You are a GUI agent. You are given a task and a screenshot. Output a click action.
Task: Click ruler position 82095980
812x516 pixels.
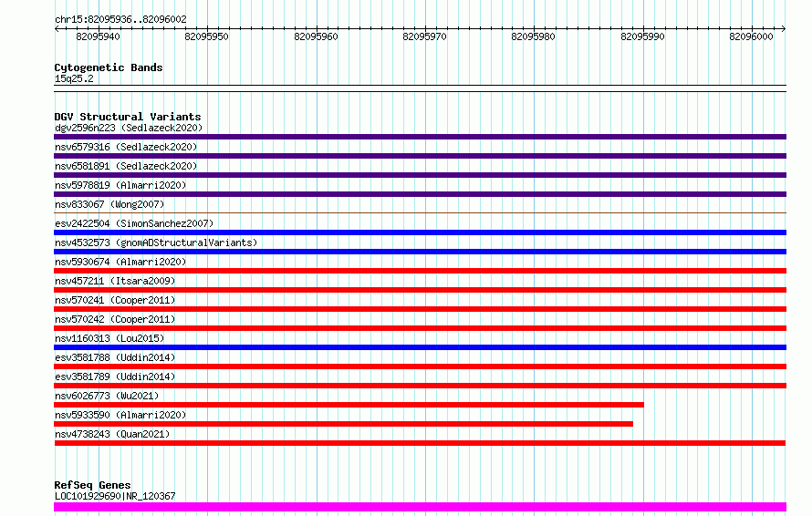[x=534, y=36]
